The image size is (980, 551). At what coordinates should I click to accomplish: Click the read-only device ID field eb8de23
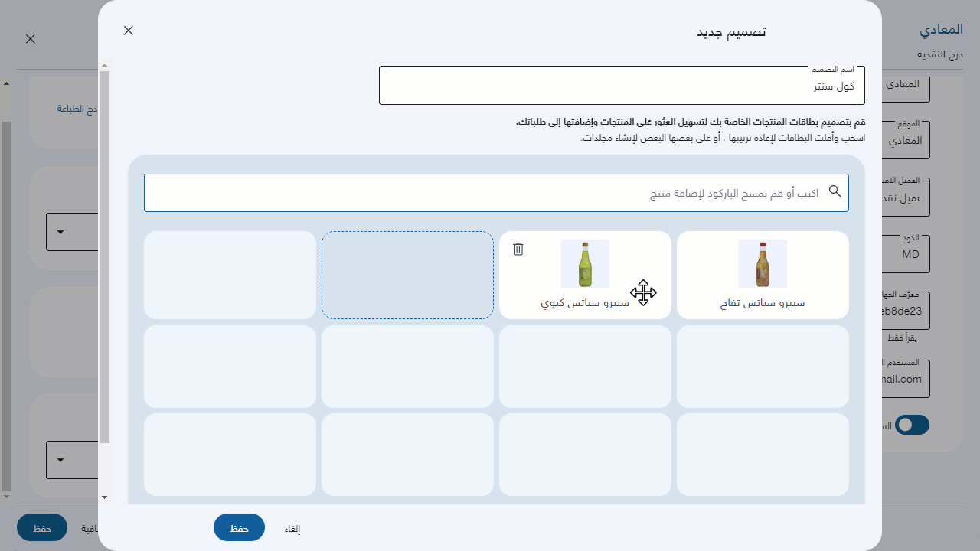point(906,311)
